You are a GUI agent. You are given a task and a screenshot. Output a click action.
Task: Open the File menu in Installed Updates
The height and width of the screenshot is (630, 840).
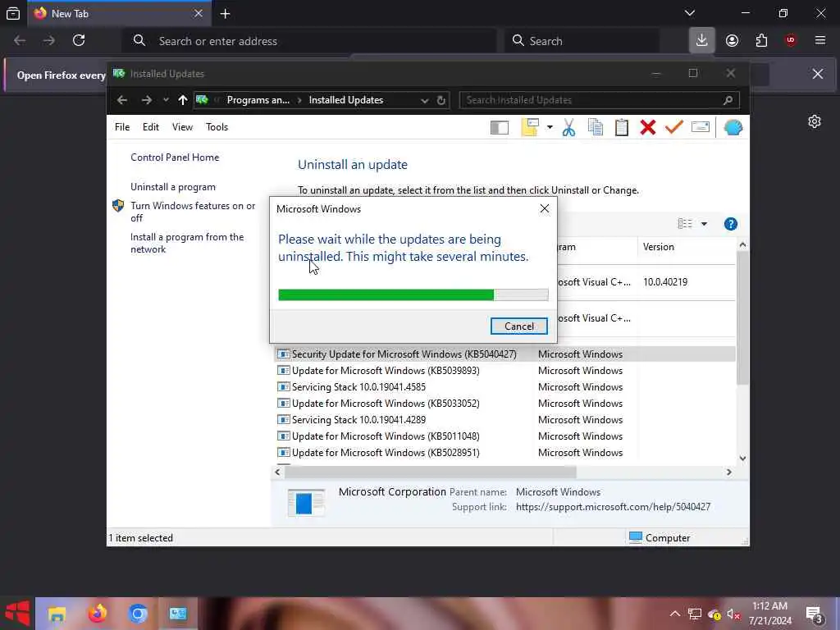click(x=122, y=127)
